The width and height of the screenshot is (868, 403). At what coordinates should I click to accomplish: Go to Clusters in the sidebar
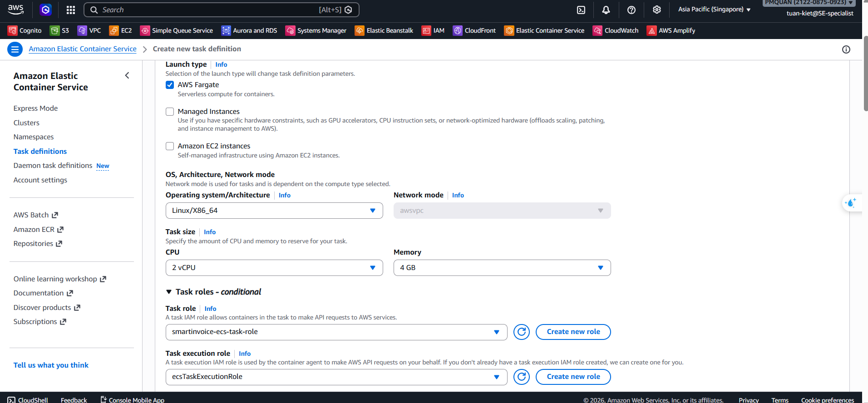[x=26, y=123]
